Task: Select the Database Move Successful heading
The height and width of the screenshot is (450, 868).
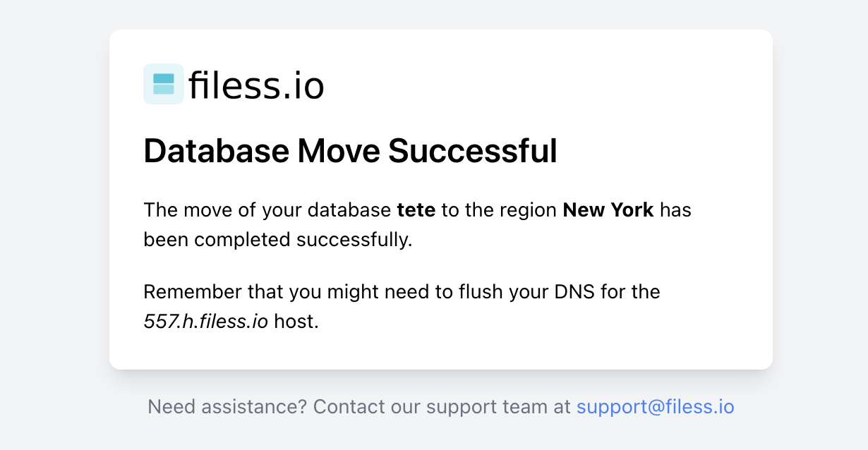Action: click(350, 151)
